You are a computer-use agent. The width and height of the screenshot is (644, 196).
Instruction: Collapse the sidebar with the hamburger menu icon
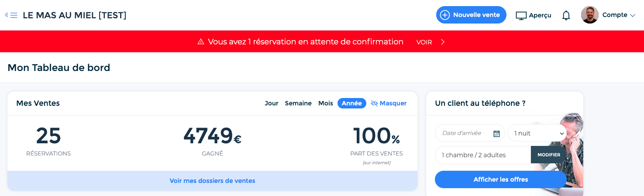pyautogui.click(x=11, y=15)
